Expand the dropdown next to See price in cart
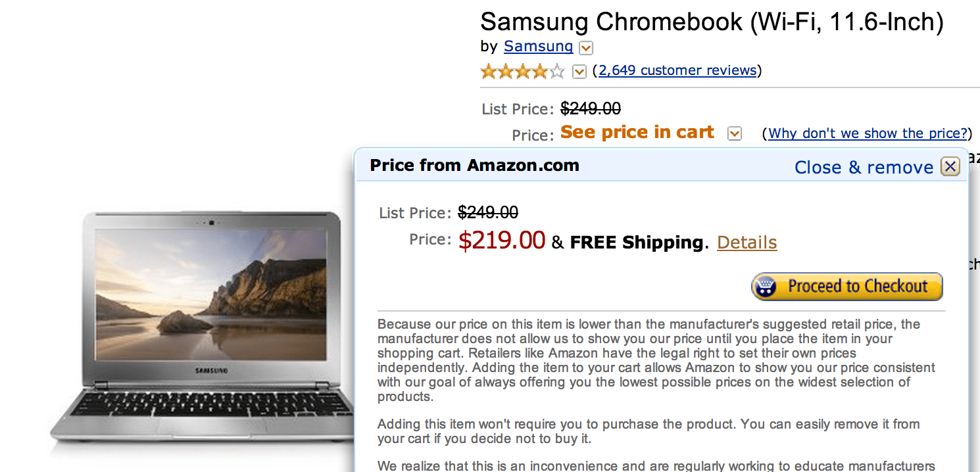This screenshot has width=980, height=472. [x=735, y=133]
